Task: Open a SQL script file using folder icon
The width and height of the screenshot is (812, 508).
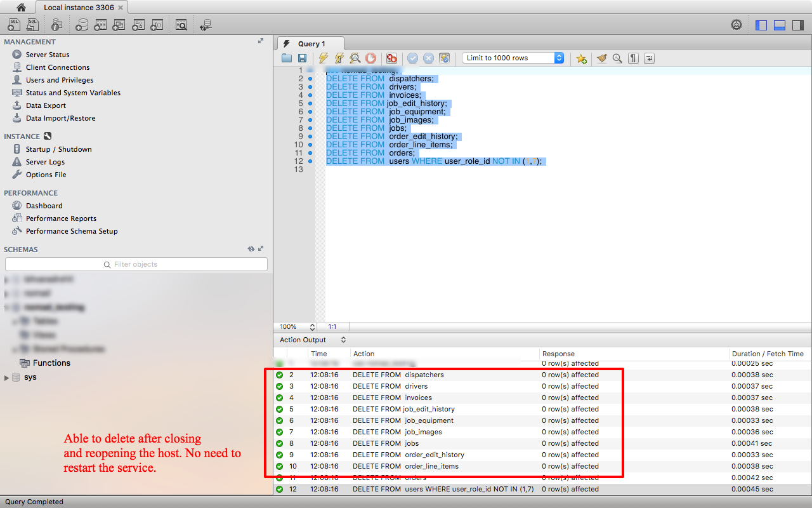Action: pyautogui.click(x=287, y=58)
